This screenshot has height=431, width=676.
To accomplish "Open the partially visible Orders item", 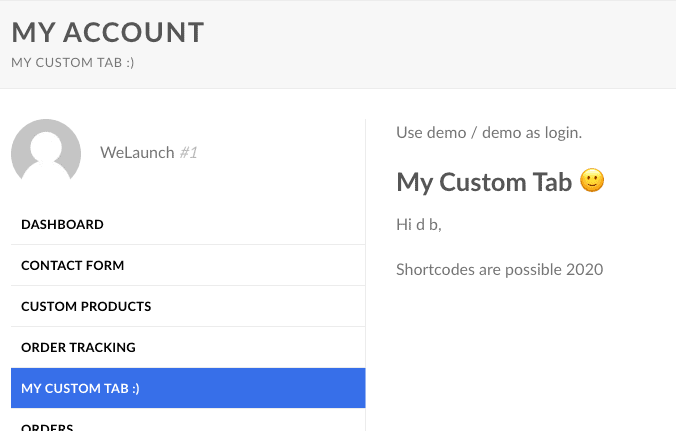I will tap(47, 427).
